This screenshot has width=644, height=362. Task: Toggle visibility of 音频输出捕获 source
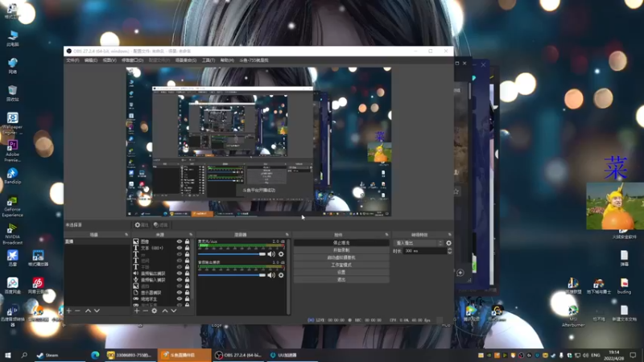(x=179, y=274)
